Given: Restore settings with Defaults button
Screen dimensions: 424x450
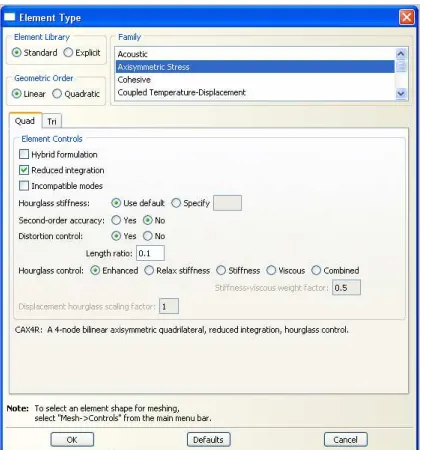Looking at the screenshot, I should pyautogui.click(x=209, y=440).
